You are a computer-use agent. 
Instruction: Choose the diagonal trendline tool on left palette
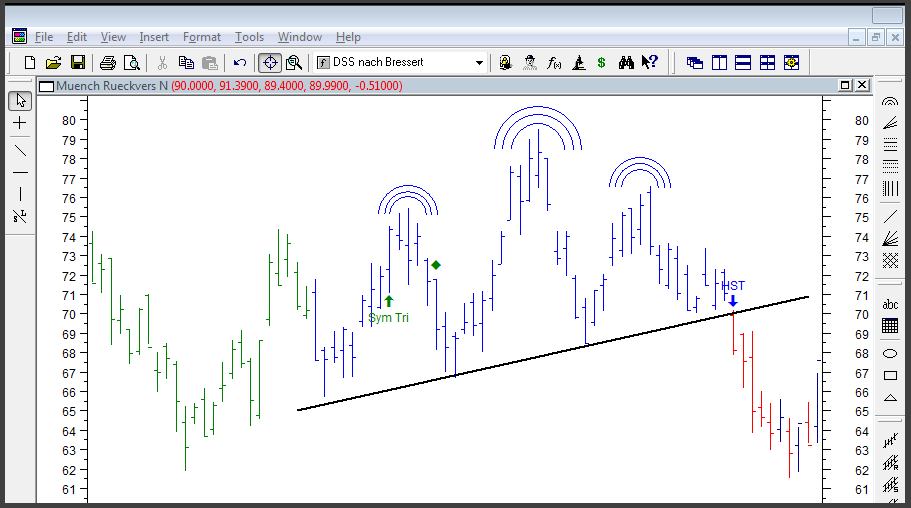pos(20,151)
